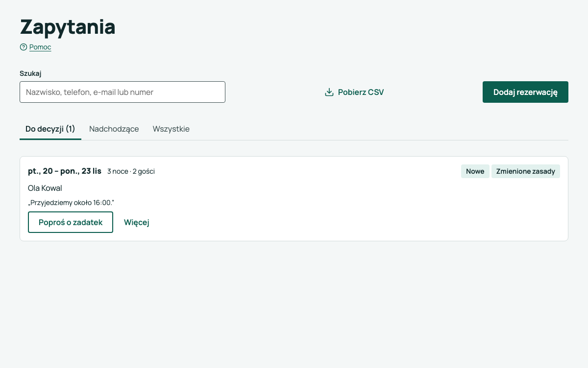Viewport: 588px width, 368px height.
Task: Click the Zapytania page heading
Action: (68, 26)
